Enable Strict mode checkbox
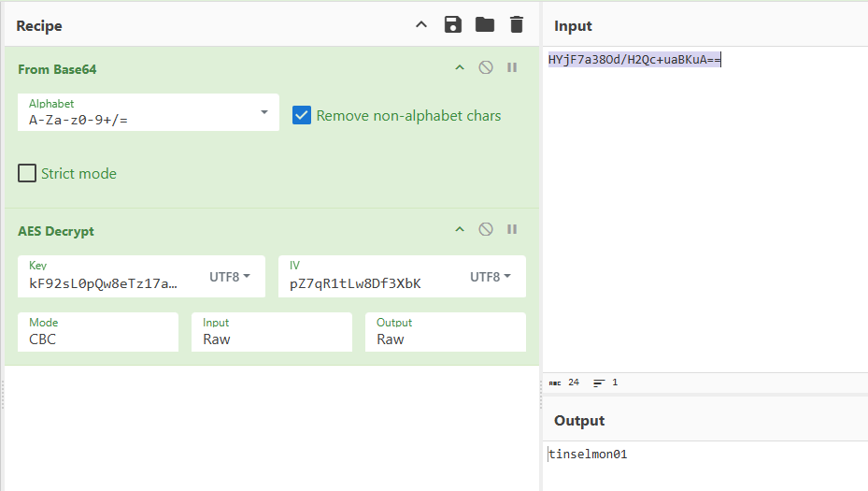The width and height of the screenshot is (868, 491). point(28,174)
